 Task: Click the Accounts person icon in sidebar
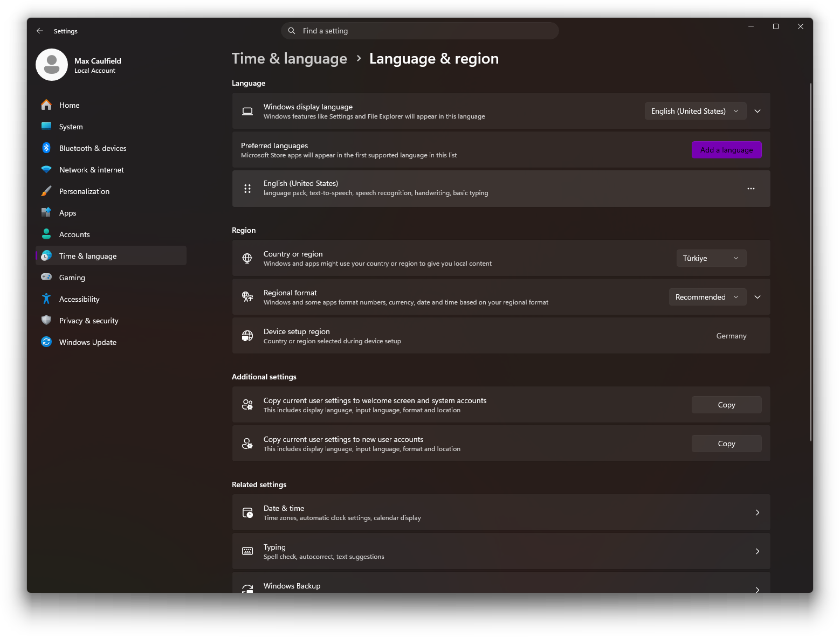point(46,234)
